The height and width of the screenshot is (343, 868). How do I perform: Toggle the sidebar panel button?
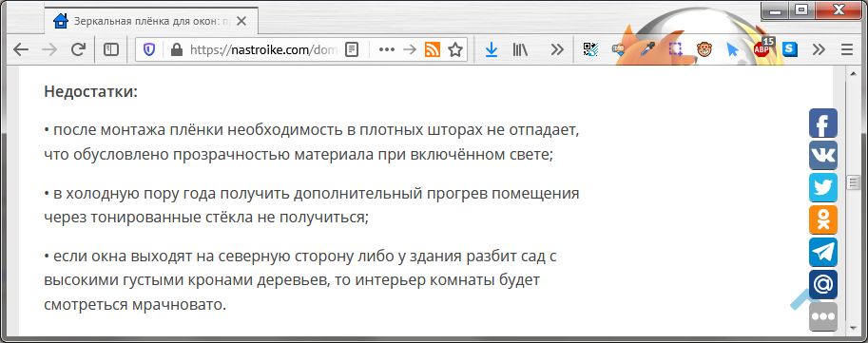[x=111, y=49]
